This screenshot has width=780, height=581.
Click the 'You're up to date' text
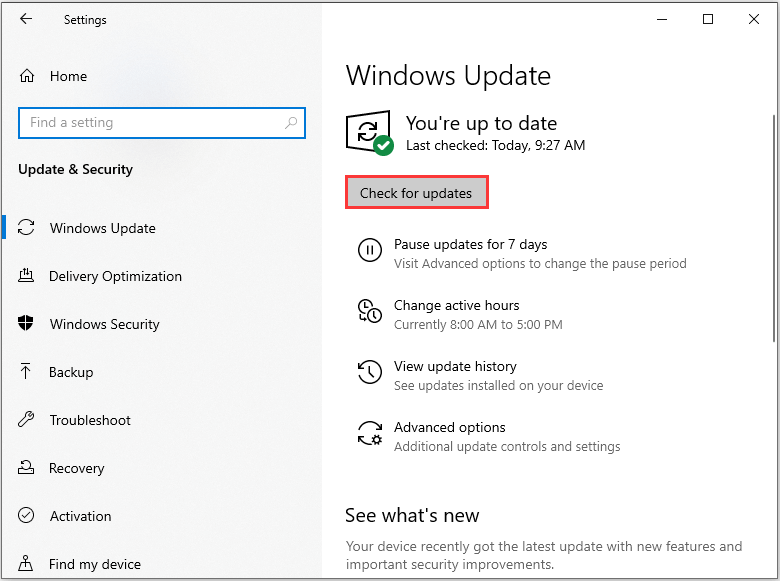[481, 123]
